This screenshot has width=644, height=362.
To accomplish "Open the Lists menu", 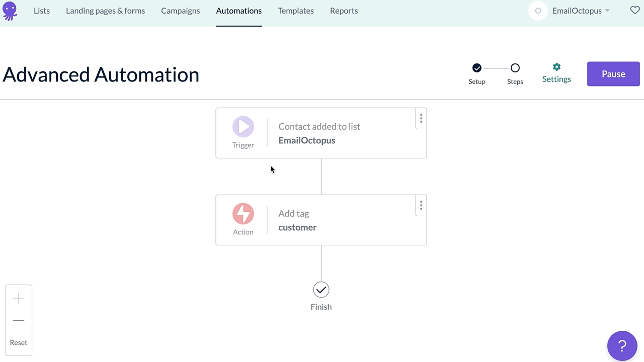I will click(x=42, y=11).
